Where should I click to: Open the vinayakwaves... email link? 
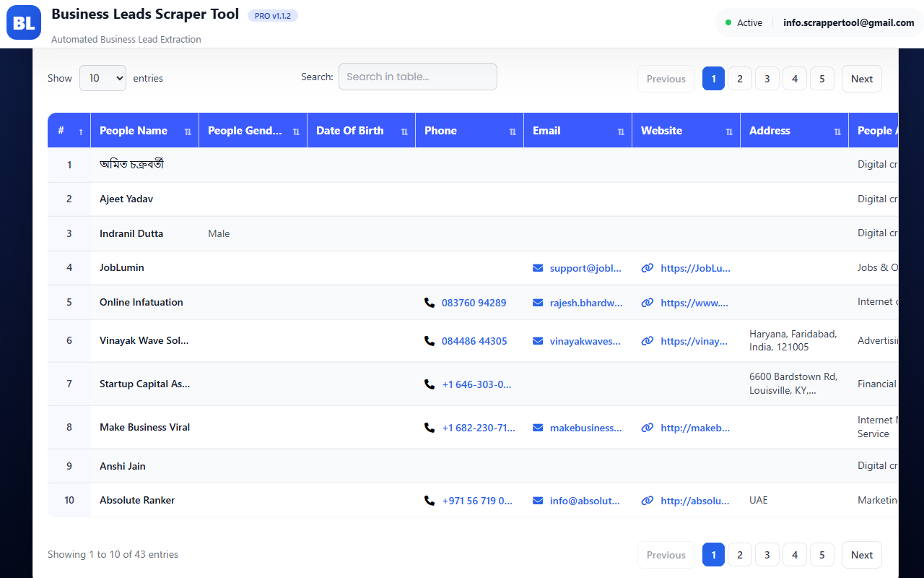tap(585, 341)
